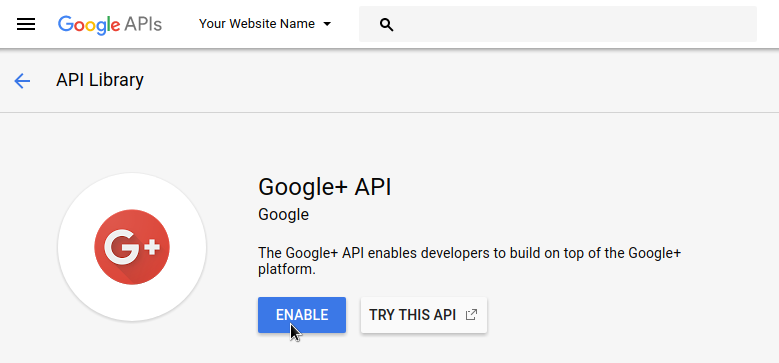Open the hamburger navigation menu
The width and height of the screenshot is (779, 363).
coord(26,24)
